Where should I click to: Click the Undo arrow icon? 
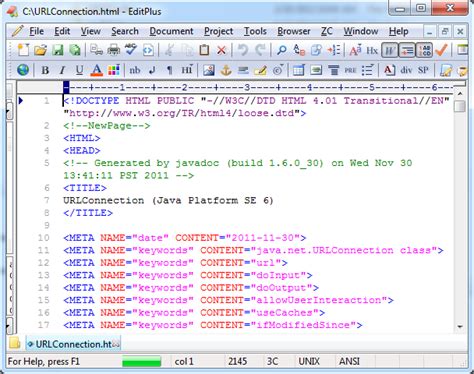point(243,50)
